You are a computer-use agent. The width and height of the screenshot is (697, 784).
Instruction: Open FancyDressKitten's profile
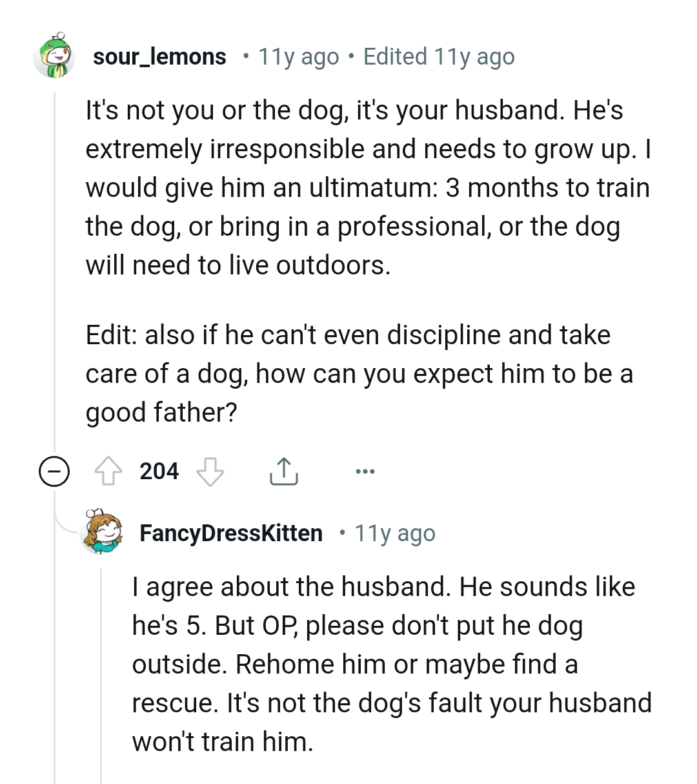(x=230, y=533)
